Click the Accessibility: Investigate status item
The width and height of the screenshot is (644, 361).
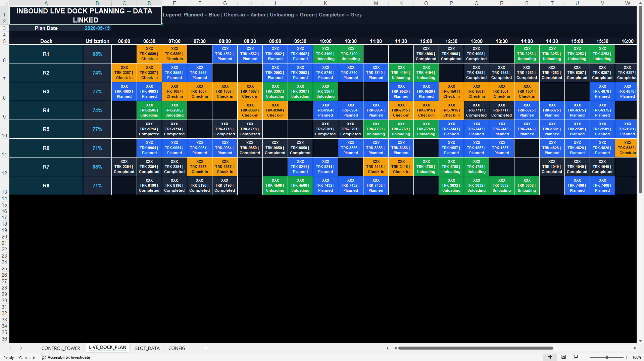tap(66, 357)
